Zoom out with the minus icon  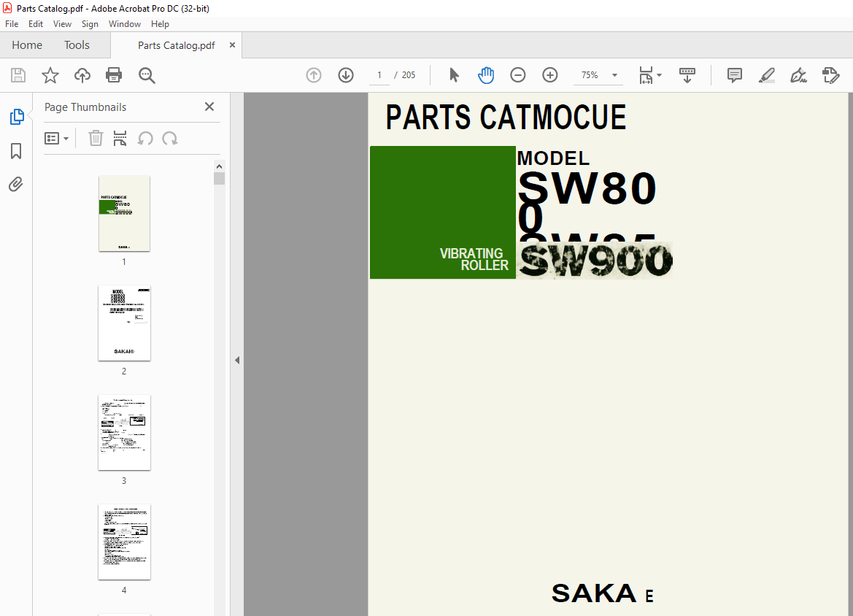click(x=518, y=75)
